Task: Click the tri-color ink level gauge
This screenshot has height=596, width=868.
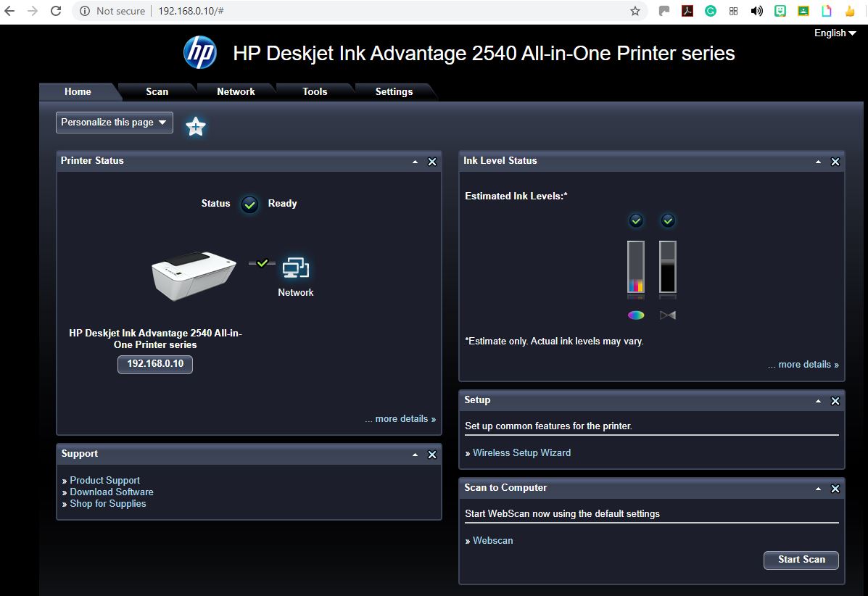Action: point(635,267)
